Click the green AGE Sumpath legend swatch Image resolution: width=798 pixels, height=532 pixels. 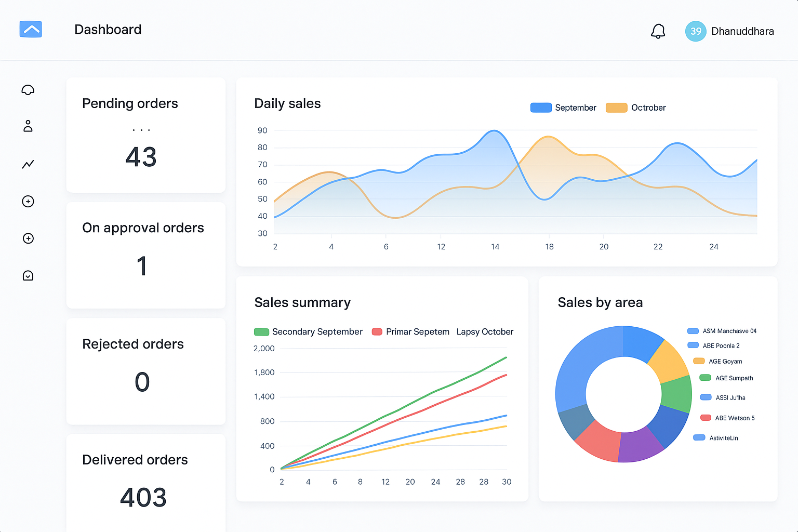coord(705,378)
